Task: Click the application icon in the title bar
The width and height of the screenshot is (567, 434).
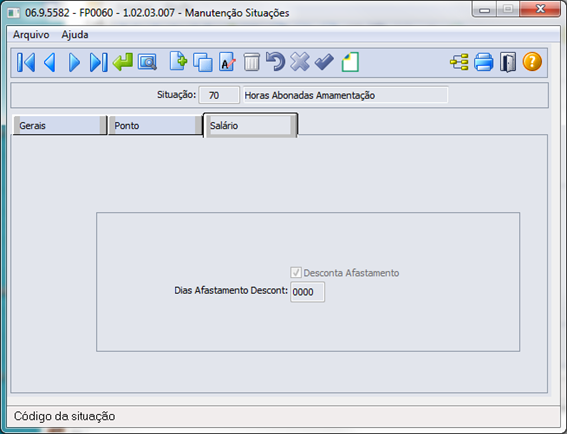Action: (14, 13)
